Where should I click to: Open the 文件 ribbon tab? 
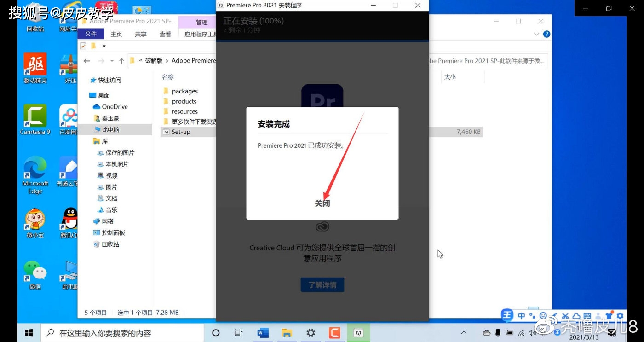point(91,34)
